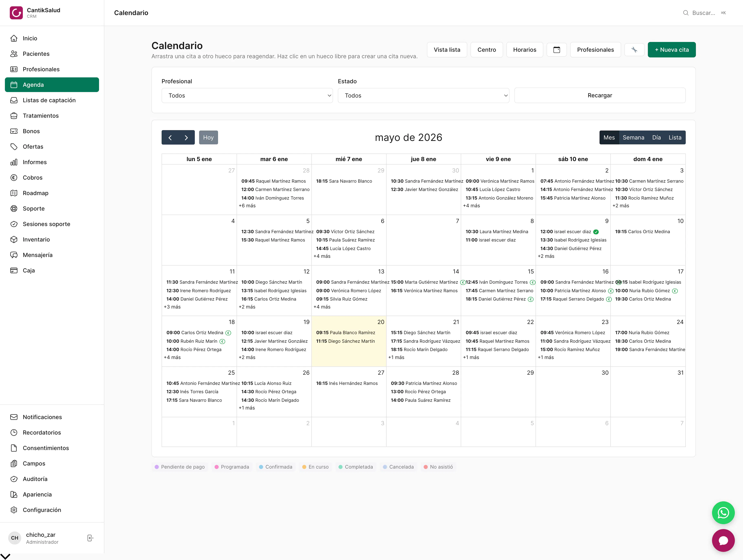Open Cobros payments page
Screen dimensions: 743x560
tap(52, 177)
